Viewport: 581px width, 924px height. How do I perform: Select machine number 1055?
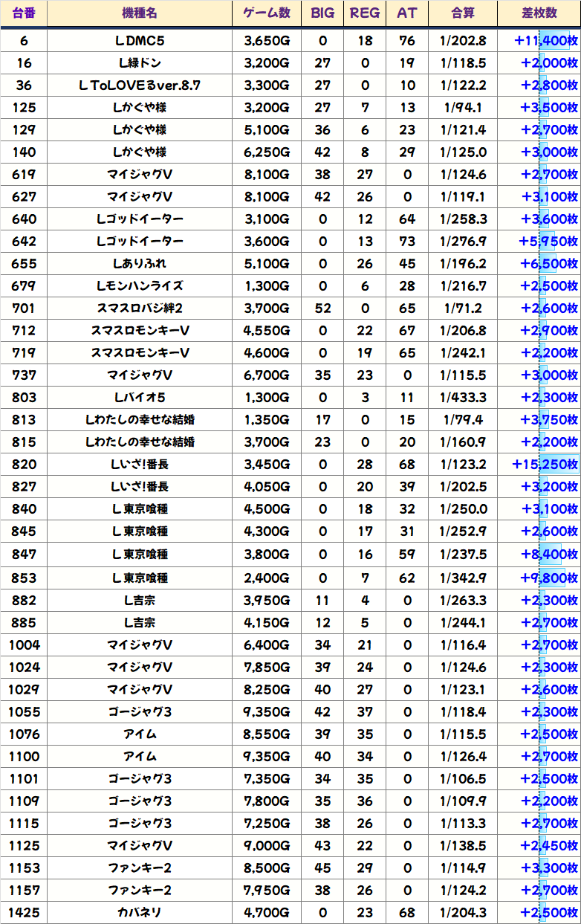(x=24, y=711)
